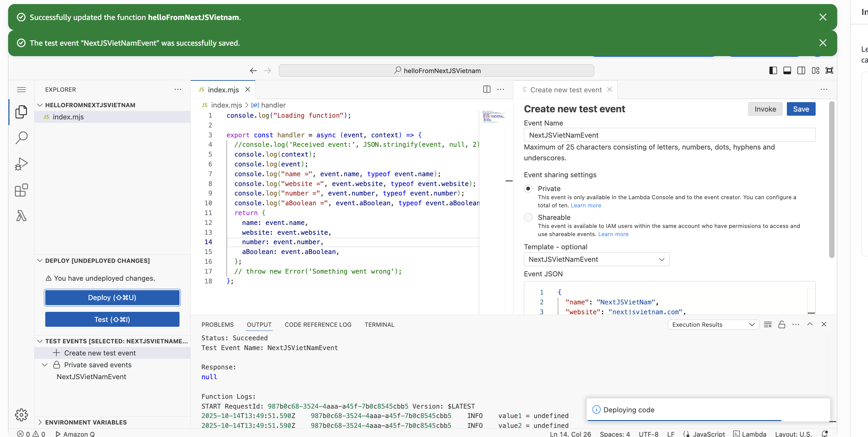Clear the output panel
This screenshot has width=868, height=437.
(768, 324)
